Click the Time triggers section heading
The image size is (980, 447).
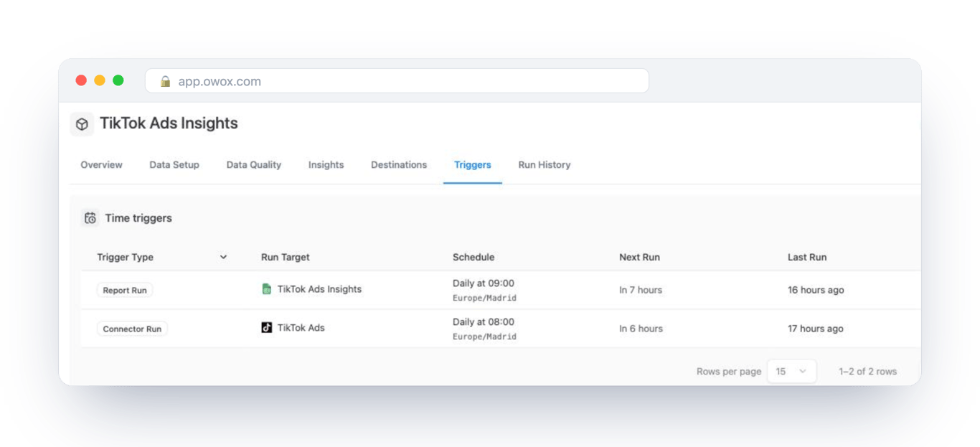coord(138,218)
